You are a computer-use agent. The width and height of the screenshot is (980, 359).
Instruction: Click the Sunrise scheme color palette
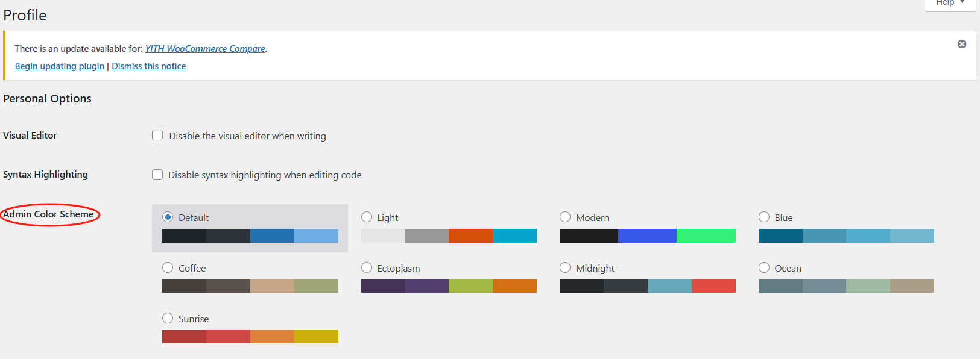click(x=250, y=337)
